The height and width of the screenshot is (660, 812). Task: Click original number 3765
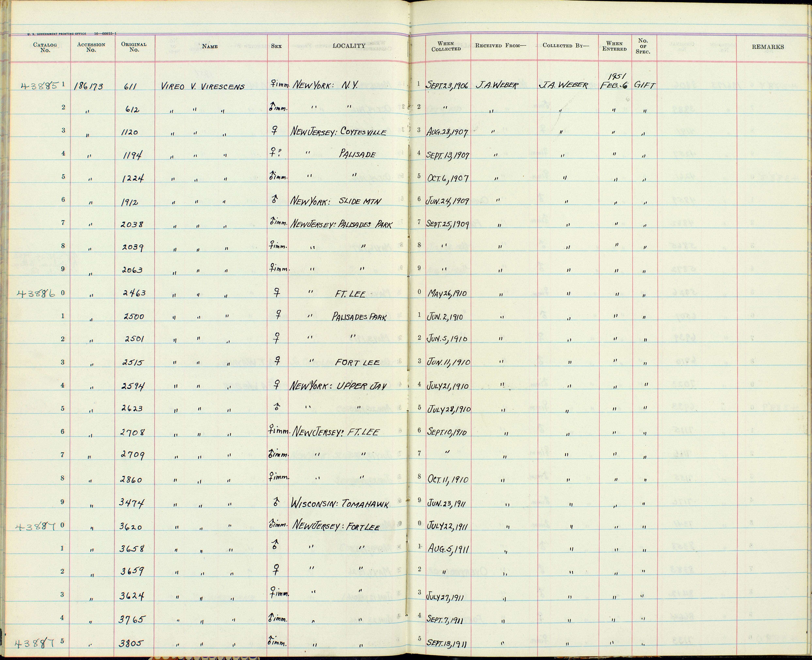coord(132,620)
